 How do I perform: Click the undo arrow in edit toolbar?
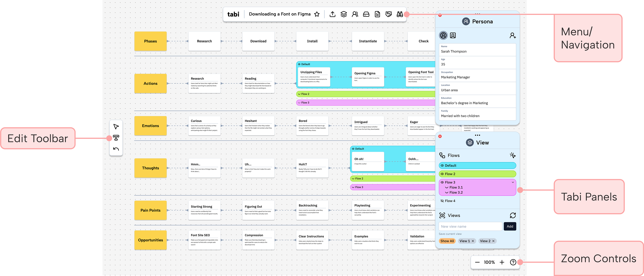(116, 149)
